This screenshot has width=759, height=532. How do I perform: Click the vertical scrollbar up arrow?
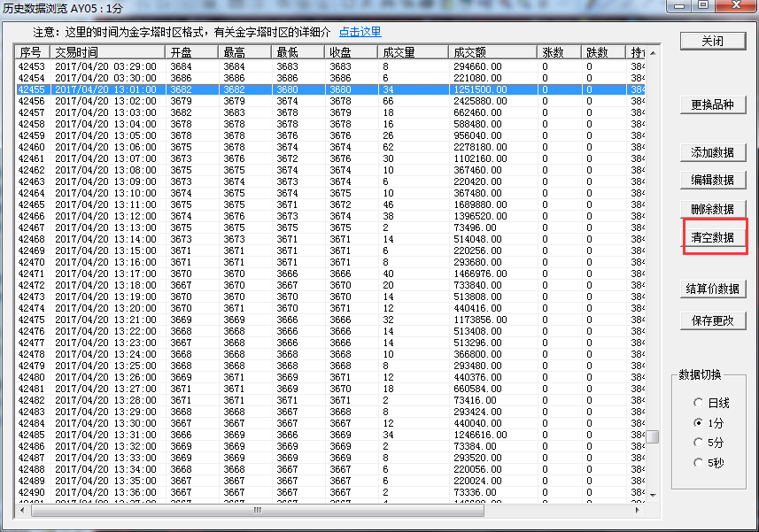(652, 51)
